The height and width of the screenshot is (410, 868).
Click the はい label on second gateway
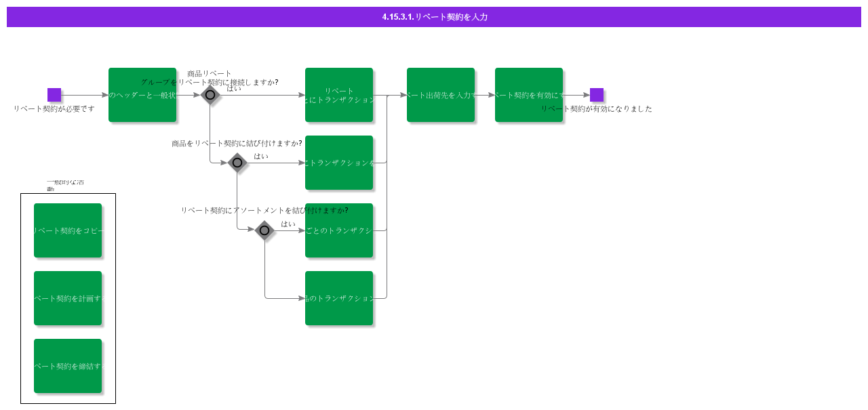click(261, 156)
